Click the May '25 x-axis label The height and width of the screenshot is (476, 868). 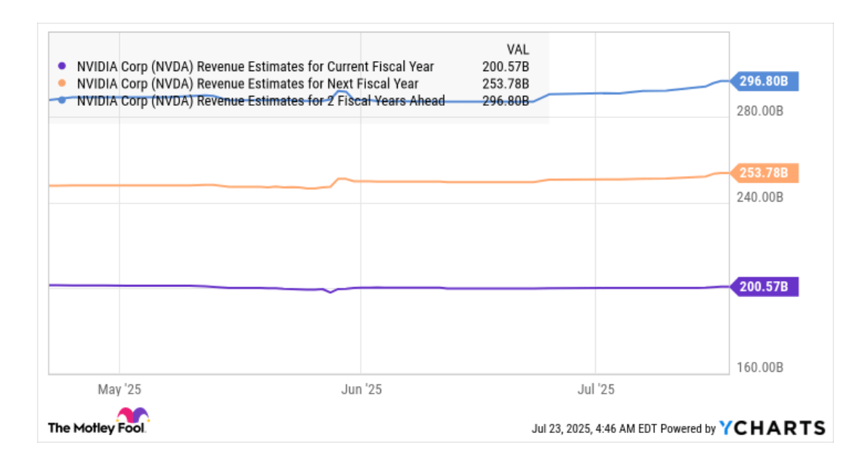tap(119, 390)
